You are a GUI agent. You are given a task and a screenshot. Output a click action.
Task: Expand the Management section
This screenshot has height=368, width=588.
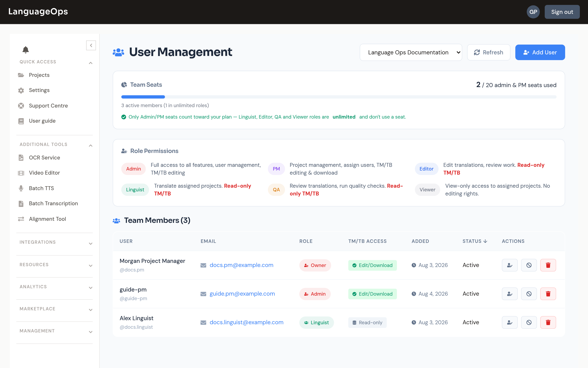(x=91, y=332)
